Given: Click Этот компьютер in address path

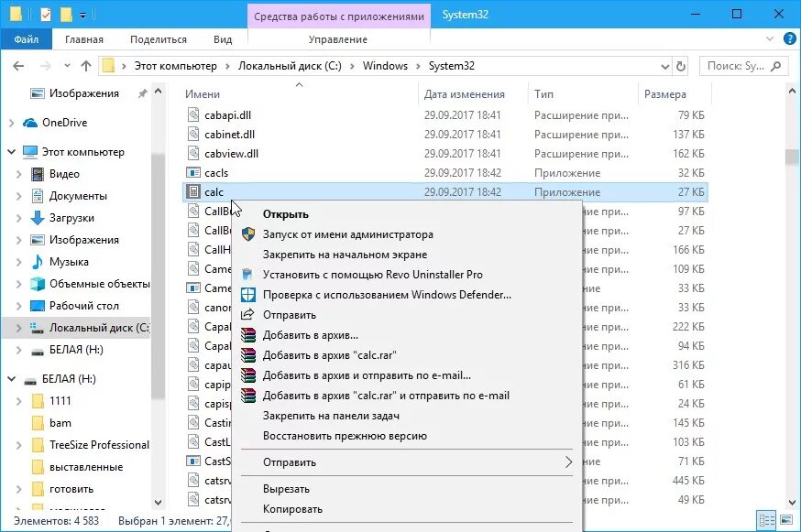Looking at the screenshot, I should [x=175, y=66].
